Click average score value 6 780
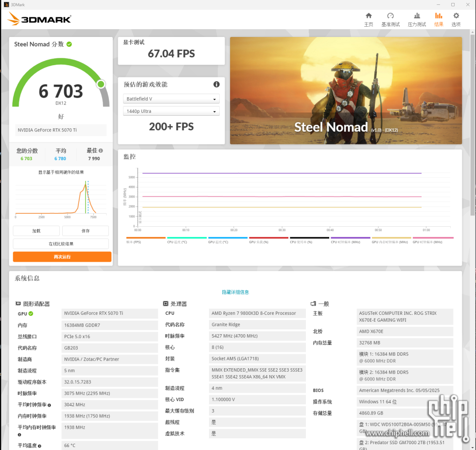The image size is (476, 450). [60, 159]
